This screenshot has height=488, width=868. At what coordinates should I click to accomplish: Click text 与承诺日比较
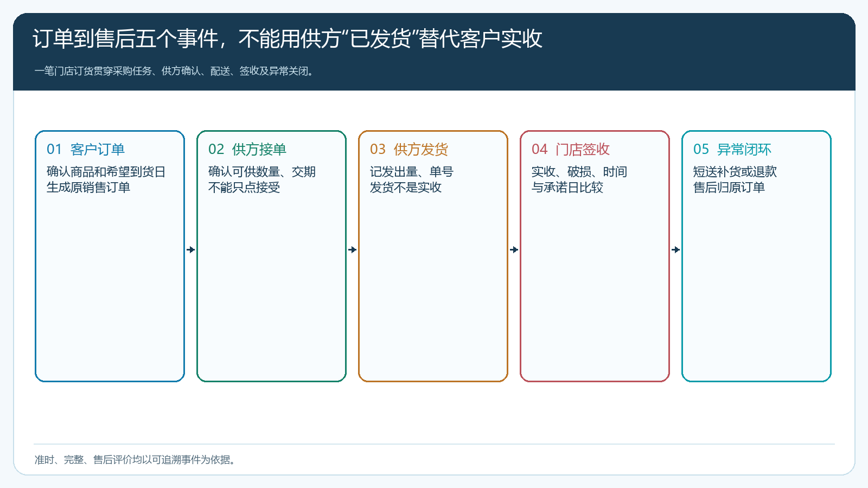pos(567,188)
